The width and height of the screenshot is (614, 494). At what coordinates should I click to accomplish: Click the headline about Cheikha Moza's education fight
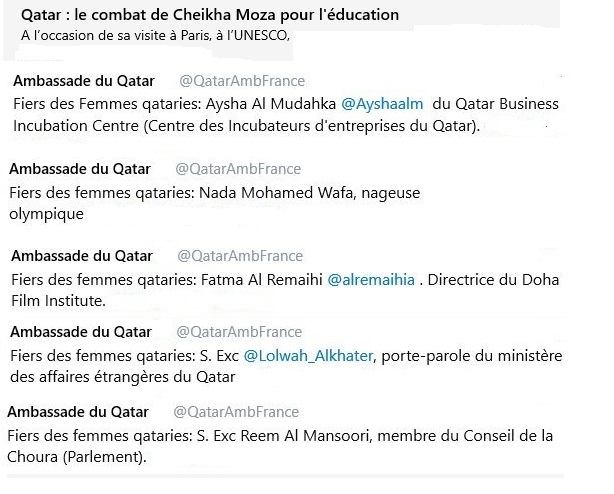coord(210,15)
